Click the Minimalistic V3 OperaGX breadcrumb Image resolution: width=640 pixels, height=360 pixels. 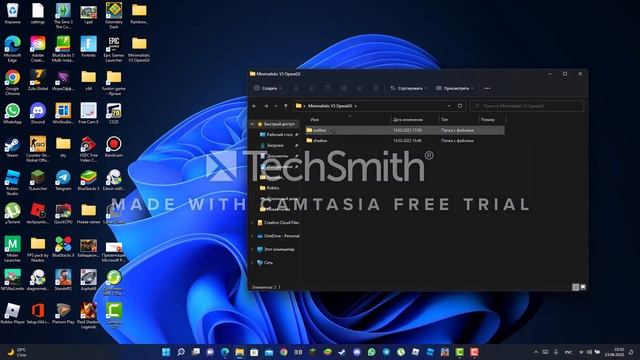coord(330,106)
